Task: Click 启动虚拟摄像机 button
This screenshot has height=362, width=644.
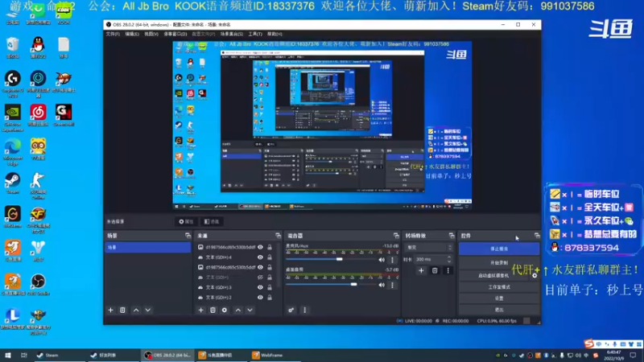Action: 494,275
